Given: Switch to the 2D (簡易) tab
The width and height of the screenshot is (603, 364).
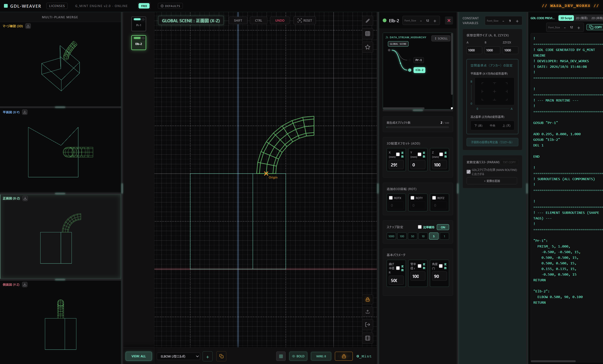Looking at the screenshot, I should click(581, 18).
